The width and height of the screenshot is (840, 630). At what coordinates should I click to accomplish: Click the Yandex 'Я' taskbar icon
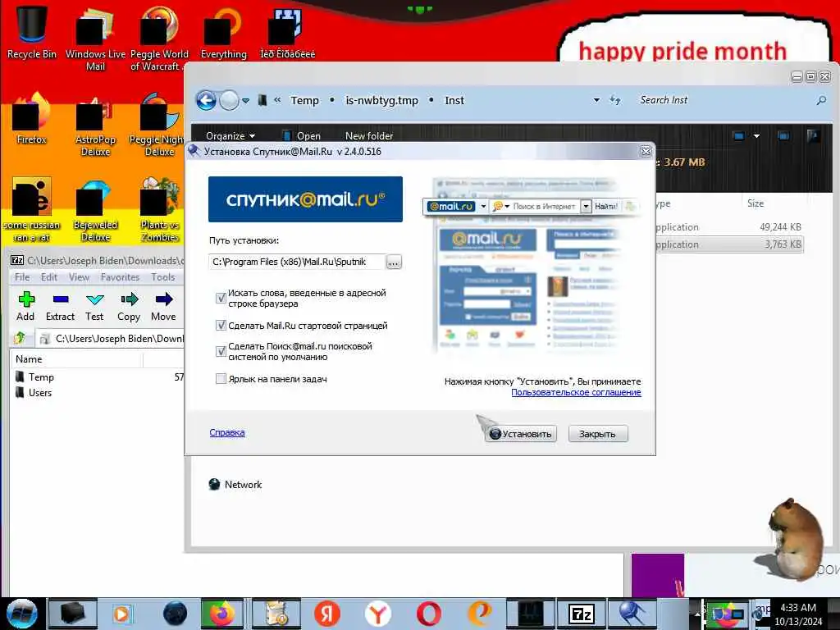[x=326, y=614]
